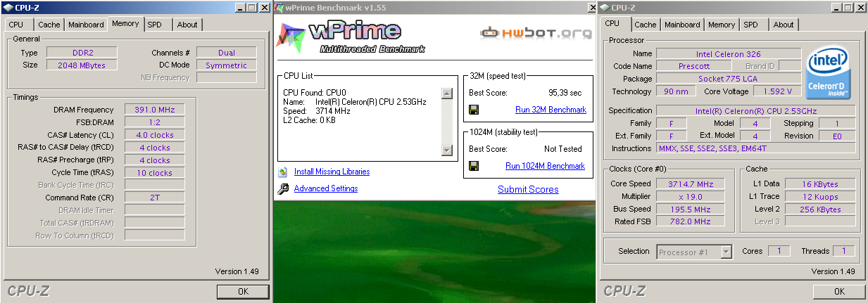Open About tab in right CPU-Z window

[x=784, y=25]
